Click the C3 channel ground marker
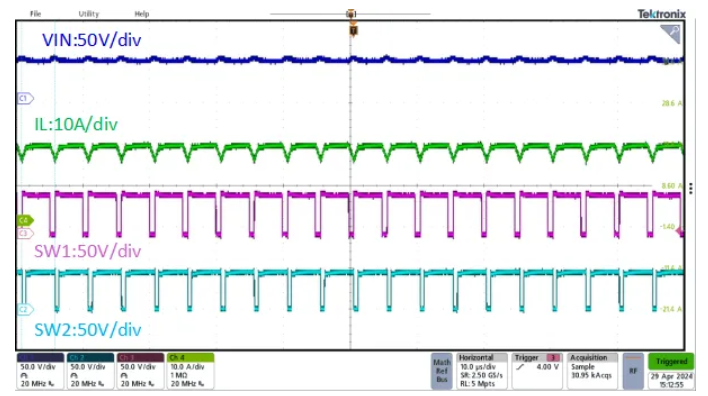The height and width of the screenshot is (396, 708). (25, 233)
